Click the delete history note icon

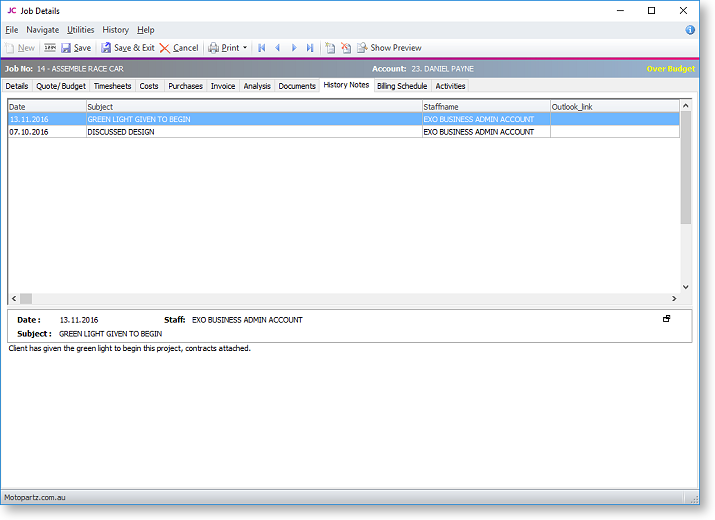point(346,48)
